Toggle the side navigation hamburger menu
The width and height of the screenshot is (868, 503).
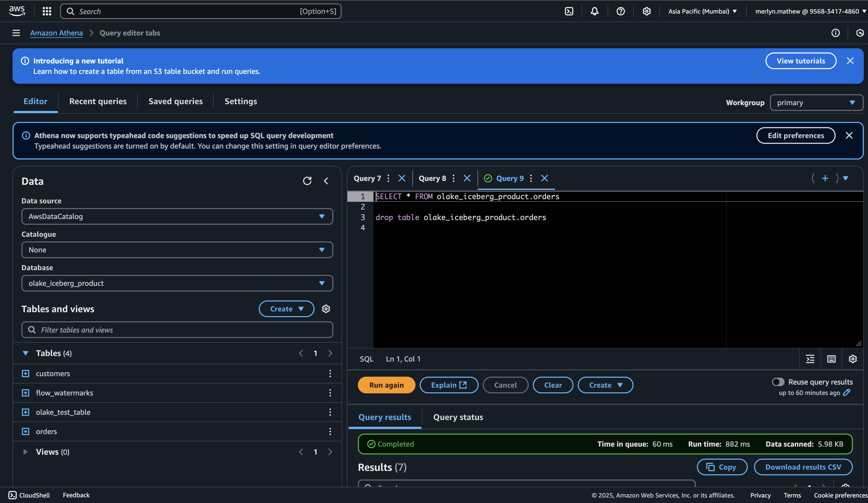point(16,33)
